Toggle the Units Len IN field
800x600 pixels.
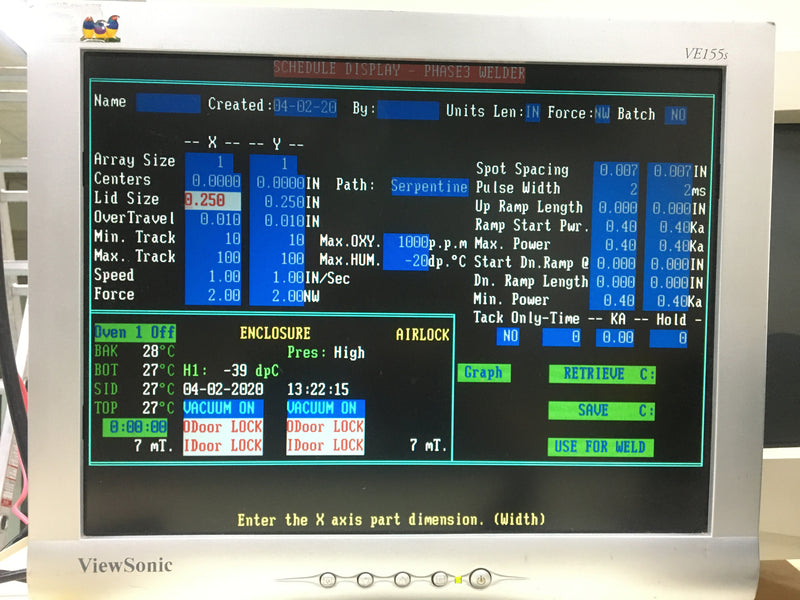[x=533, y=112]
